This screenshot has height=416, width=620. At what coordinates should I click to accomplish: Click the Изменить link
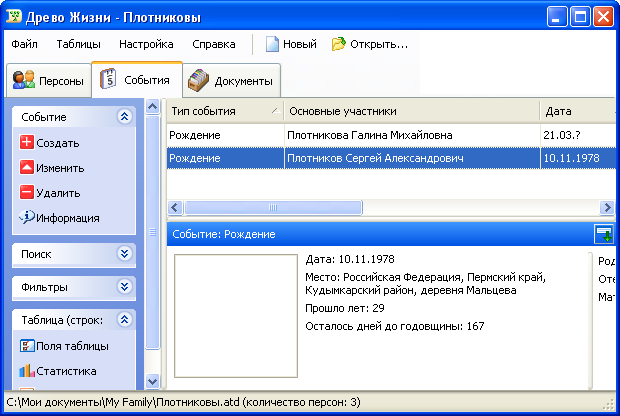pos(60,168)
